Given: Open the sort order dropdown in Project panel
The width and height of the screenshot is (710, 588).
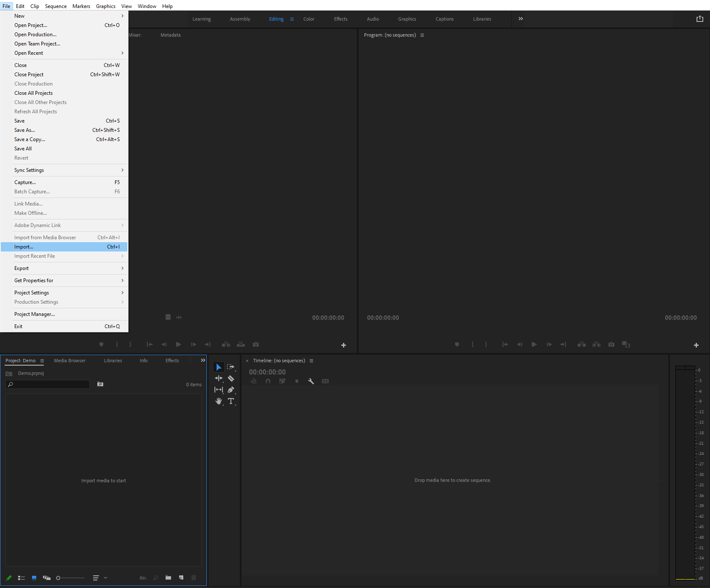Looking at the screenshot, I should (x=105, y=578).
